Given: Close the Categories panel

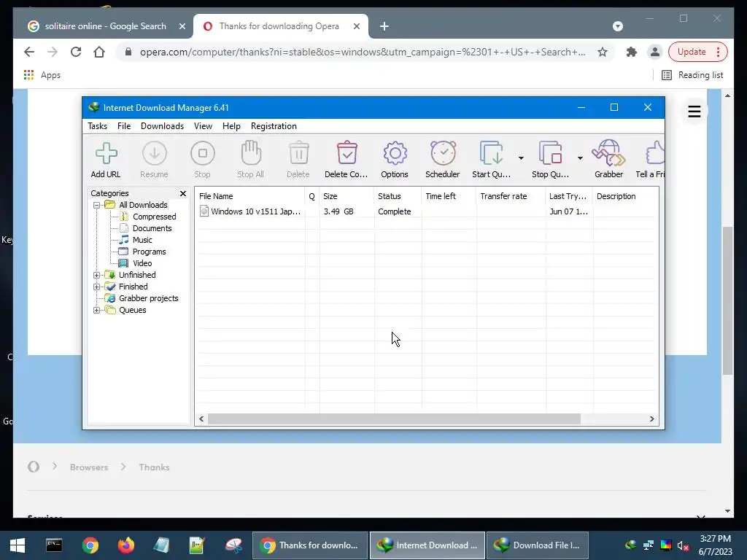Looking at the screenshot, I should pos(183,193).
